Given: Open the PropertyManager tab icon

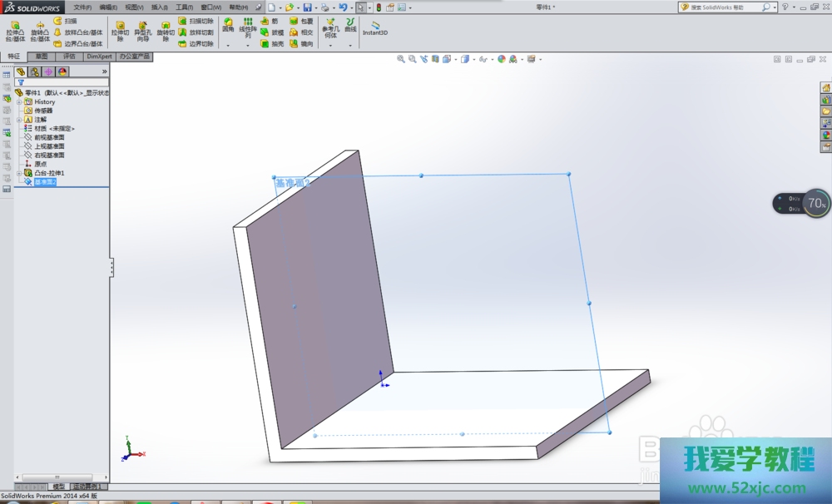Looking at the screenshot, I should tap(34, 72).
